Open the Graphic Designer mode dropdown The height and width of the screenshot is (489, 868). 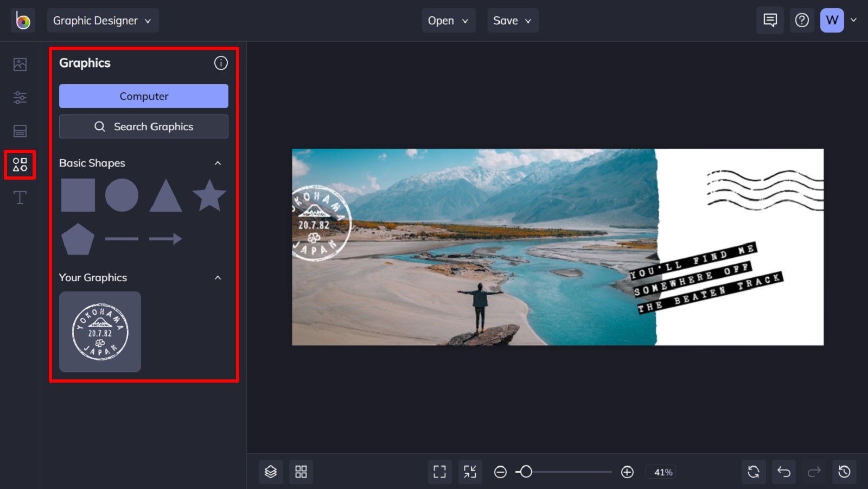point(103,20)
